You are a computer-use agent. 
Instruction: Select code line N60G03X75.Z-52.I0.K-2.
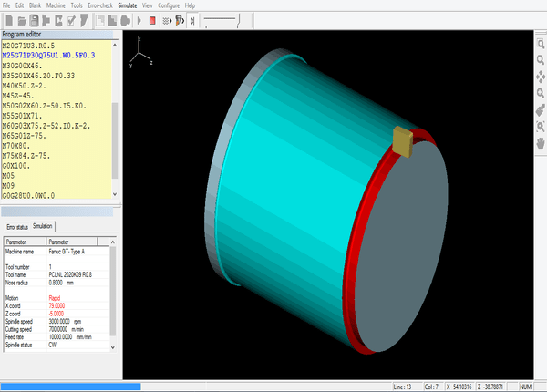[x=46, y=126]
